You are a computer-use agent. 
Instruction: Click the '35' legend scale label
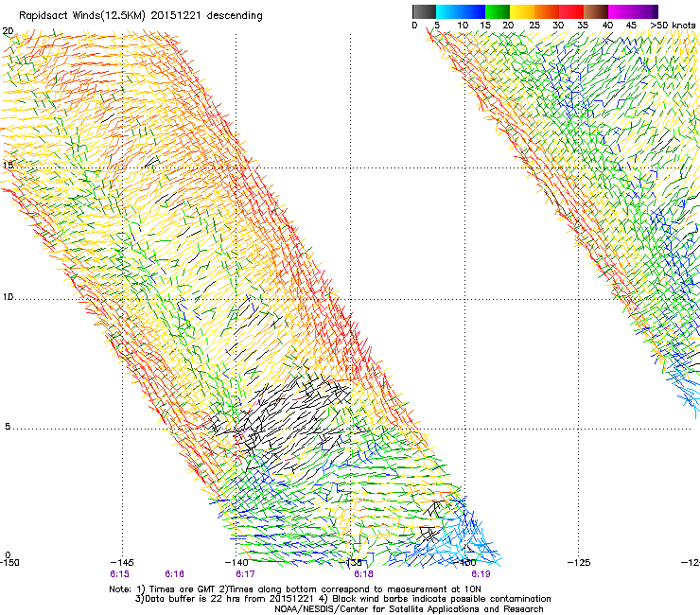[583, 26]
